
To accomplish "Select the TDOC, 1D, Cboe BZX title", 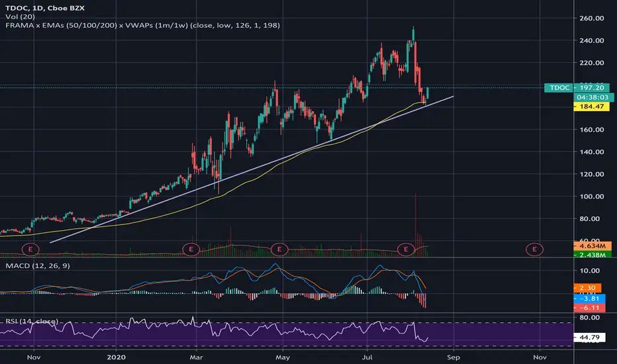I will pyautogui.click(x=45, y=8).
